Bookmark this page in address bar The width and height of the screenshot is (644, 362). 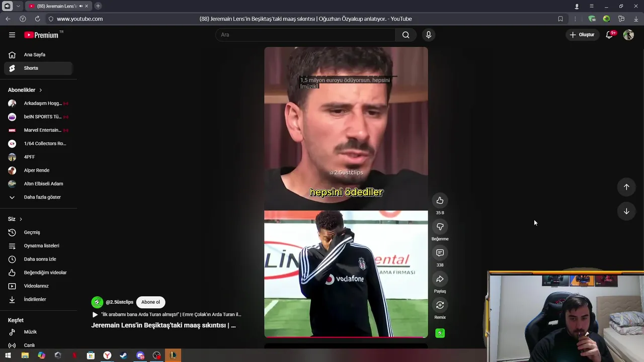[560, 19]
